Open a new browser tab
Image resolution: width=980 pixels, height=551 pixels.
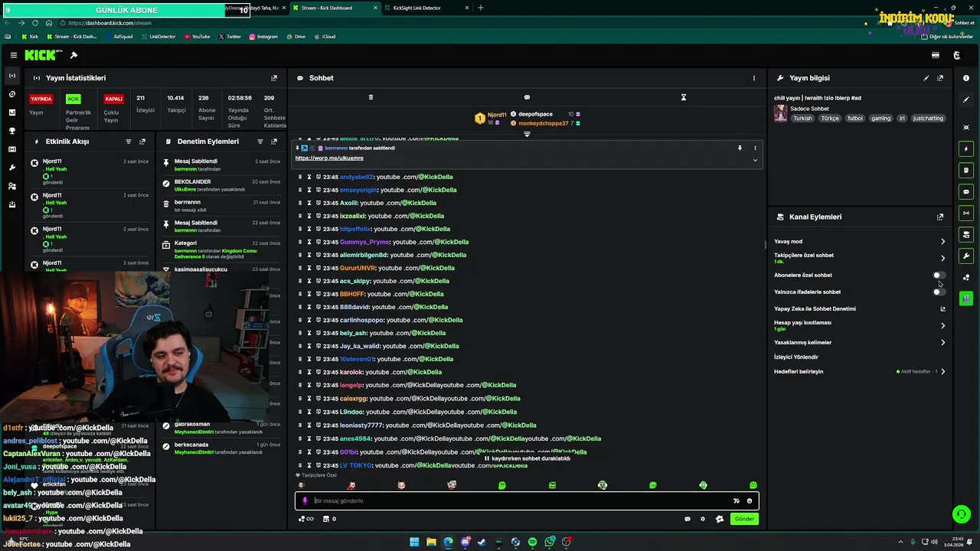(x=481, y=8)
